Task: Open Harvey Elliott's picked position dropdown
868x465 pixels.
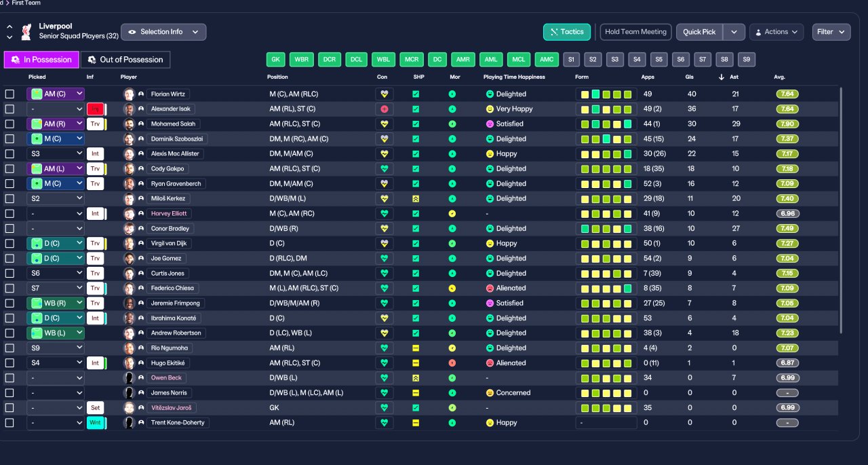Action: pos(56,213)
